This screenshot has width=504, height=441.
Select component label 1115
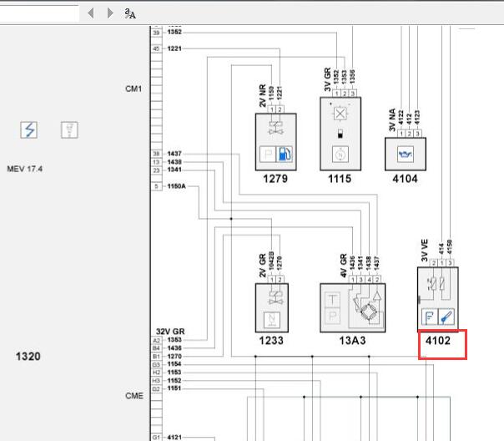(340, 179)
